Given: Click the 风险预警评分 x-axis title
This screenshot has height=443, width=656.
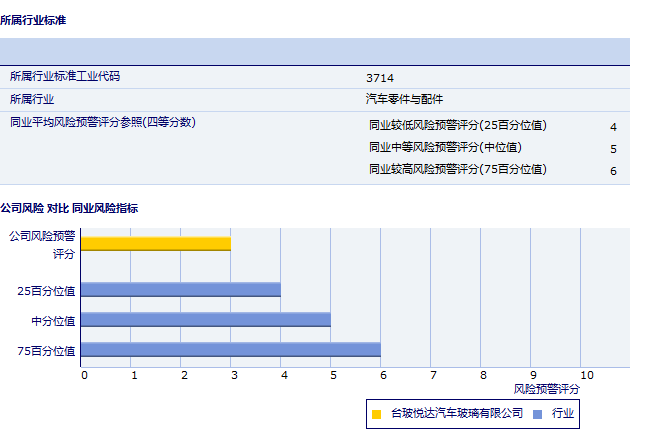Looking at the screenshot, I should click(547, 388).
